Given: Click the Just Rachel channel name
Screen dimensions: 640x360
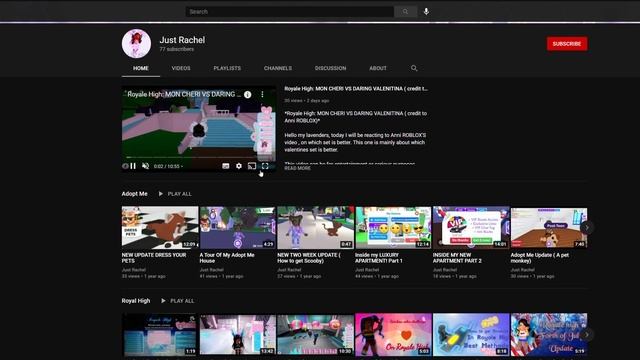Looking at the screenshot, I should [x=182, y=40].
